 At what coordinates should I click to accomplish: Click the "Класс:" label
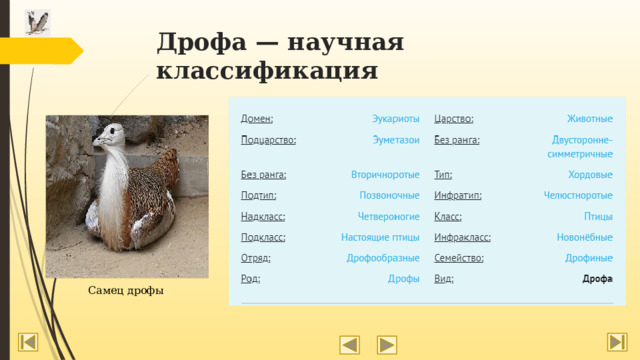(448, 217)
